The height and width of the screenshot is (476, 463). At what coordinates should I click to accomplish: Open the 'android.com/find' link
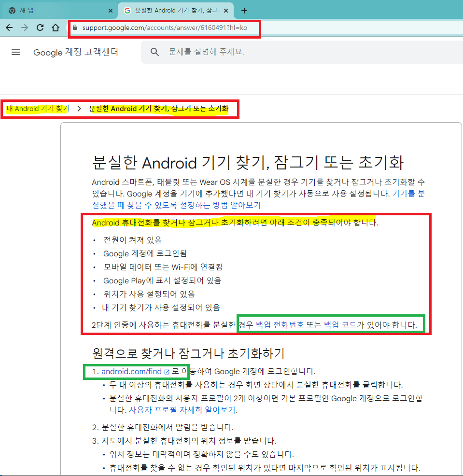point(131,372)
